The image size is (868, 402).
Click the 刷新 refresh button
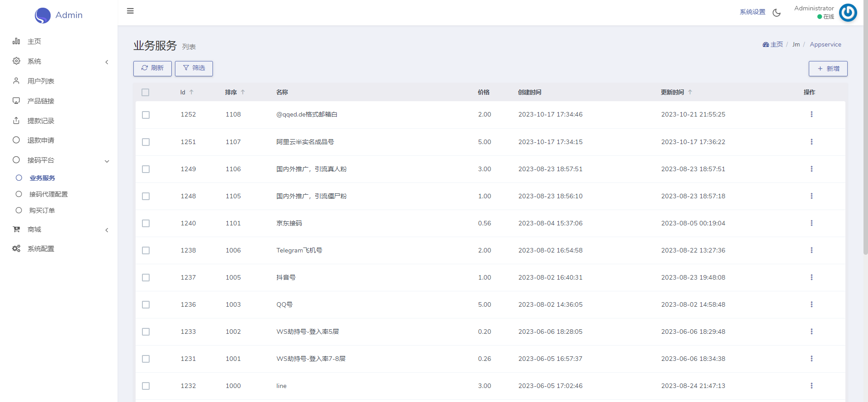click(152, 68)
